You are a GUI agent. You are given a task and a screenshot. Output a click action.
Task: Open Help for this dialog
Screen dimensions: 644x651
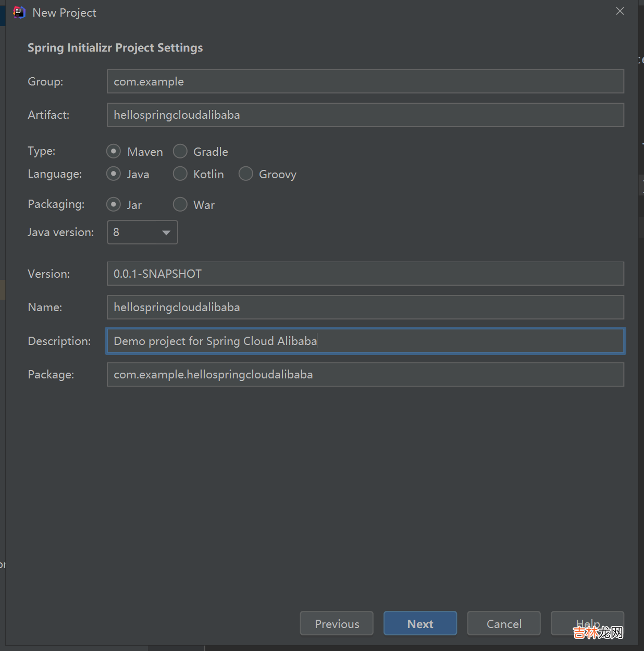pos(587,623)
